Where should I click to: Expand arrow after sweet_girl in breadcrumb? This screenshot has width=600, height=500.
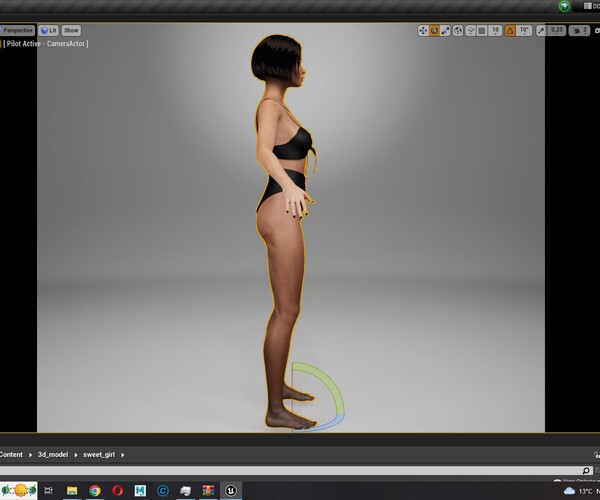tap(122, 455)
